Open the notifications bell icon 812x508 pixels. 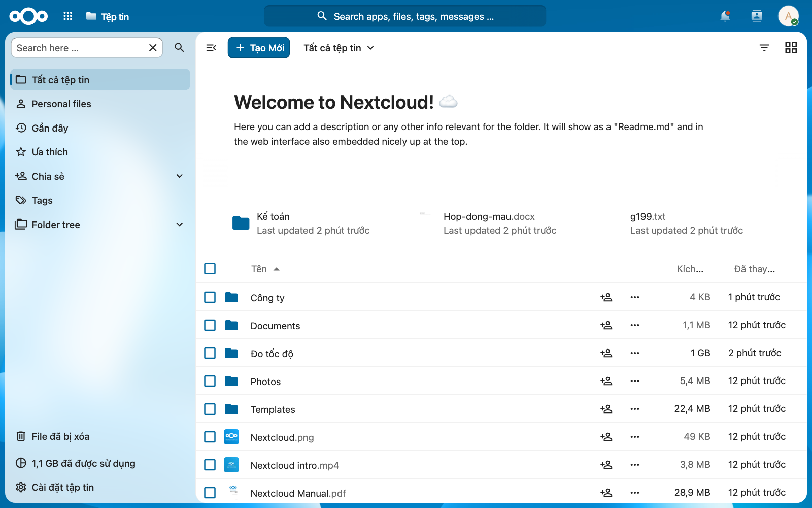[x=725, y=16]
